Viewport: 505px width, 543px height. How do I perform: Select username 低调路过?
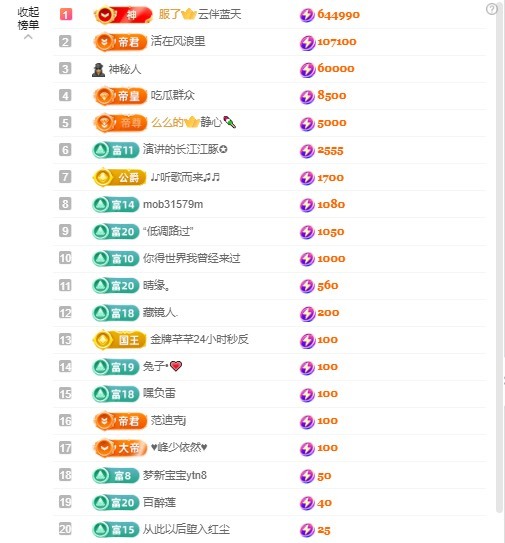168,231
